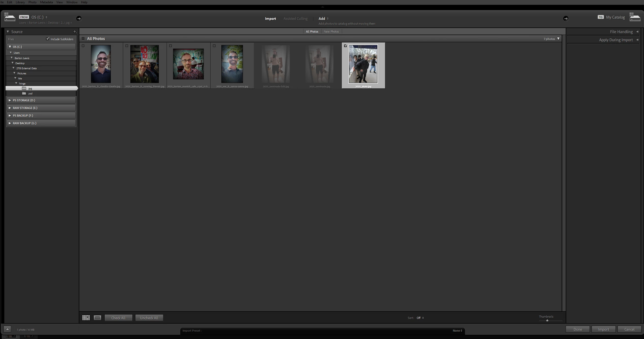
Task: Select the Barton Lewis folder
Action: (41, 58)
